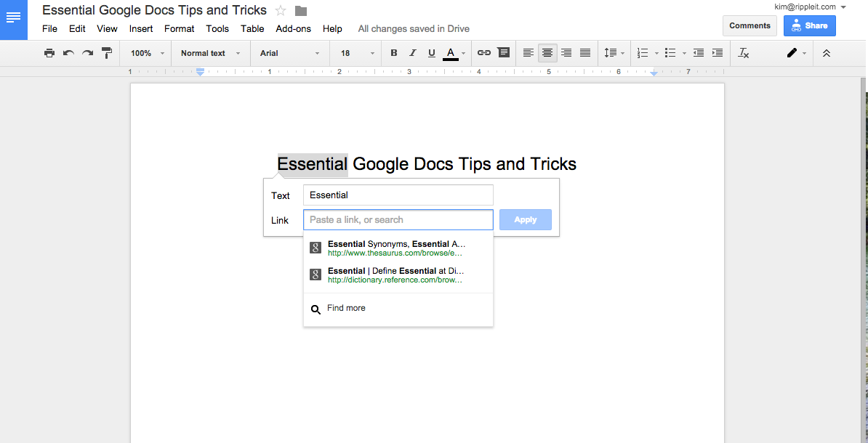This screenshot has width=868, height=443.
Task: Open the File menu
Action: [50, 29]
